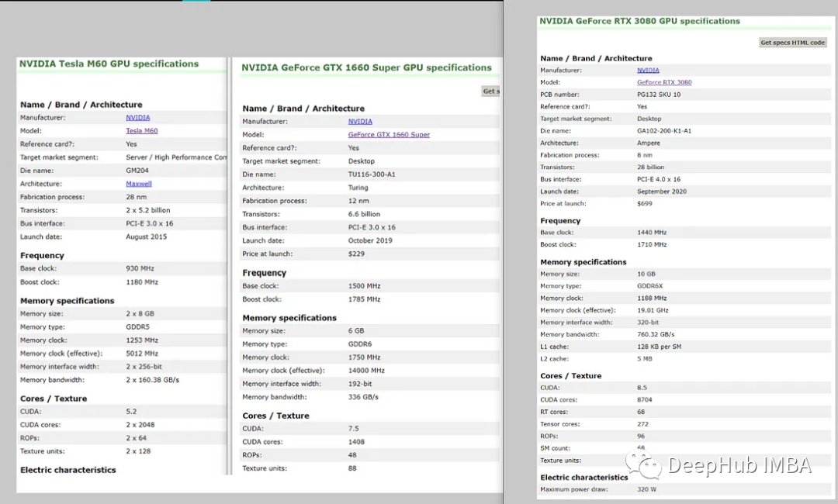Screen dimensions: 838x504
Task: Select the GeForce RTX 3080 GPU specifications heading
Action: coord(639,21)
